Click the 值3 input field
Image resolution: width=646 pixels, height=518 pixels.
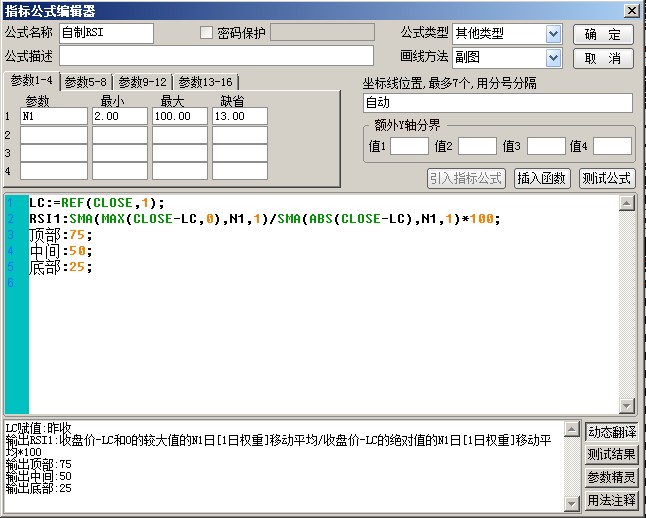coord(546,146)
